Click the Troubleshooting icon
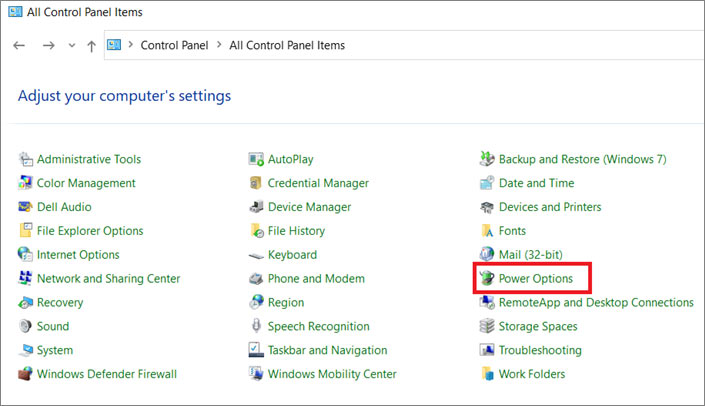The height and width of the screenshot is (406, 705). coord(487,350)
